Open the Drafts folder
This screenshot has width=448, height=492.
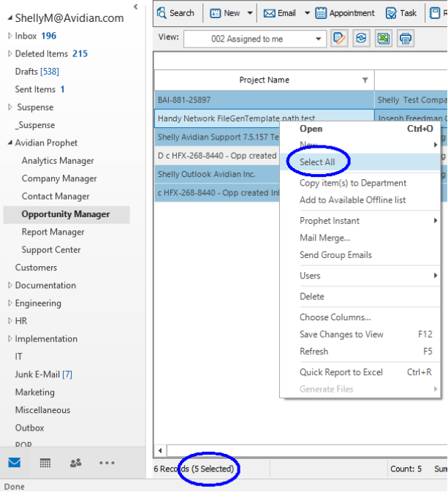(x=37, y=72)
